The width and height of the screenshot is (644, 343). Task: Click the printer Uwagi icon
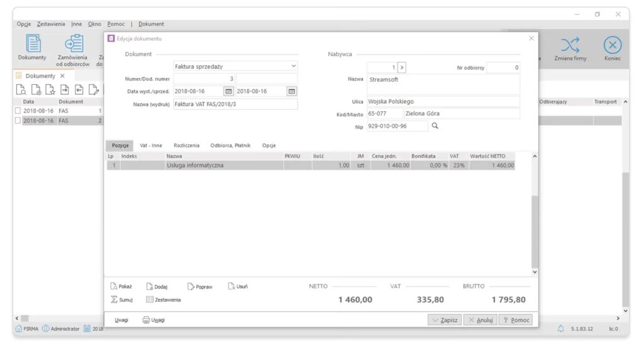pyautogui.click(x=146, y=320)
